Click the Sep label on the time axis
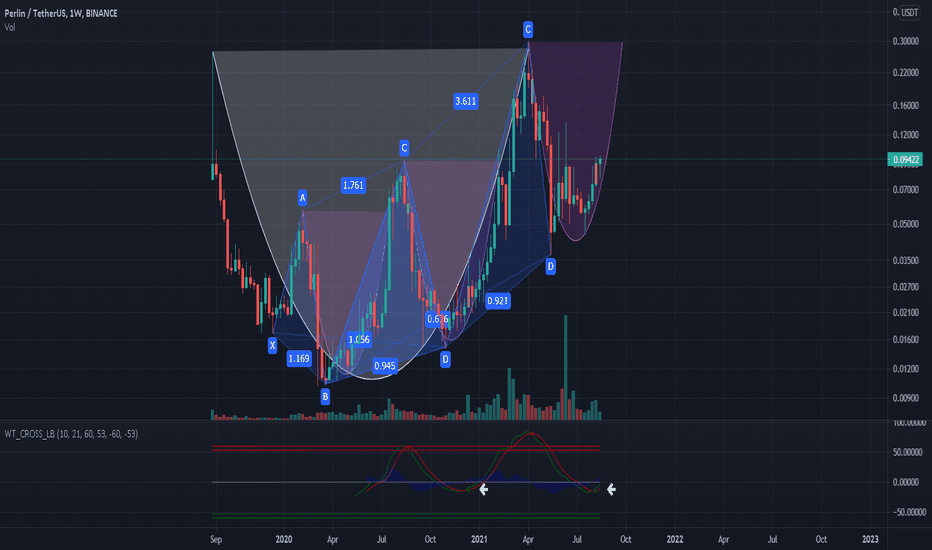Screen dimensions: 932x550 pos(216,539)
